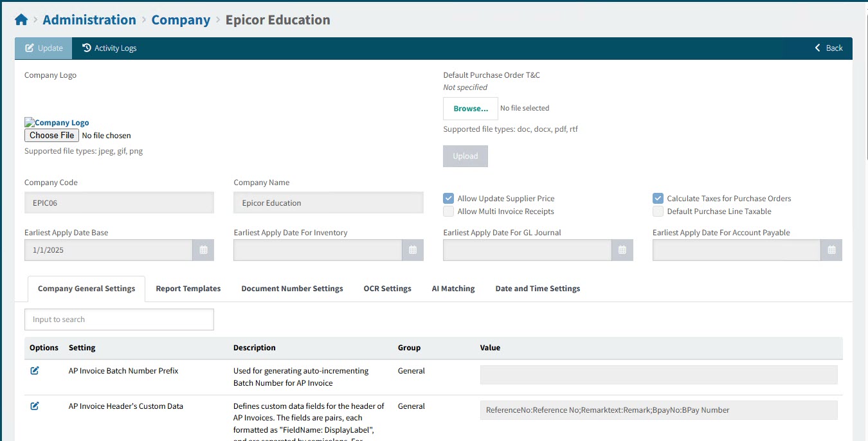The height and width of the screenshot is (441, 868).
Task: Click Browse to select T&C file
Action: click(470, 109)
